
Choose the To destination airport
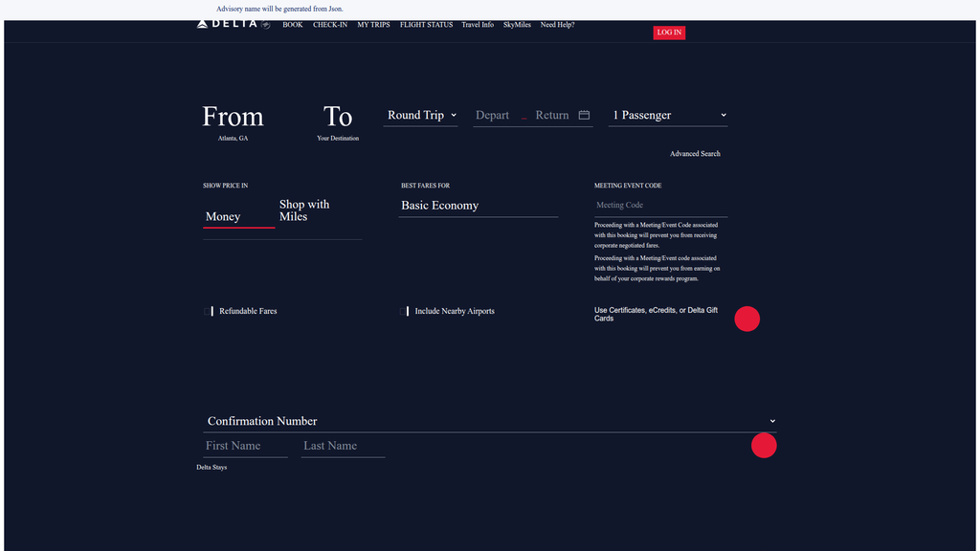click(338, 122)
